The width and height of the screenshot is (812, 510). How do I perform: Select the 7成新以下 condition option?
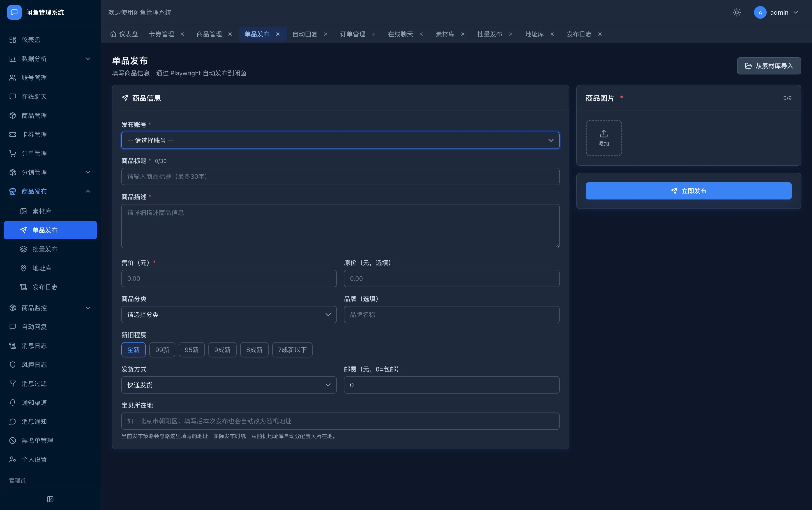(x=292, y=350)
